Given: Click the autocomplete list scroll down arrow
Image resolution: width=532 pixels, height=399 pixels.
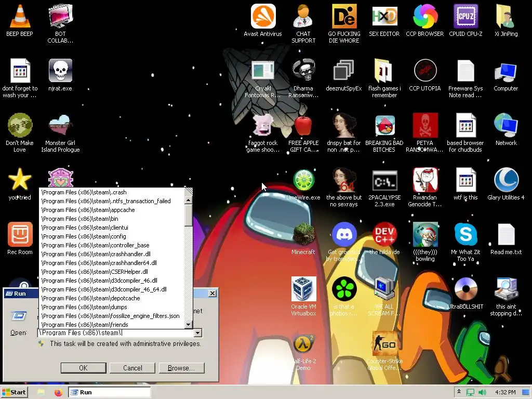Looking at the screenshot, I should 188,325.
